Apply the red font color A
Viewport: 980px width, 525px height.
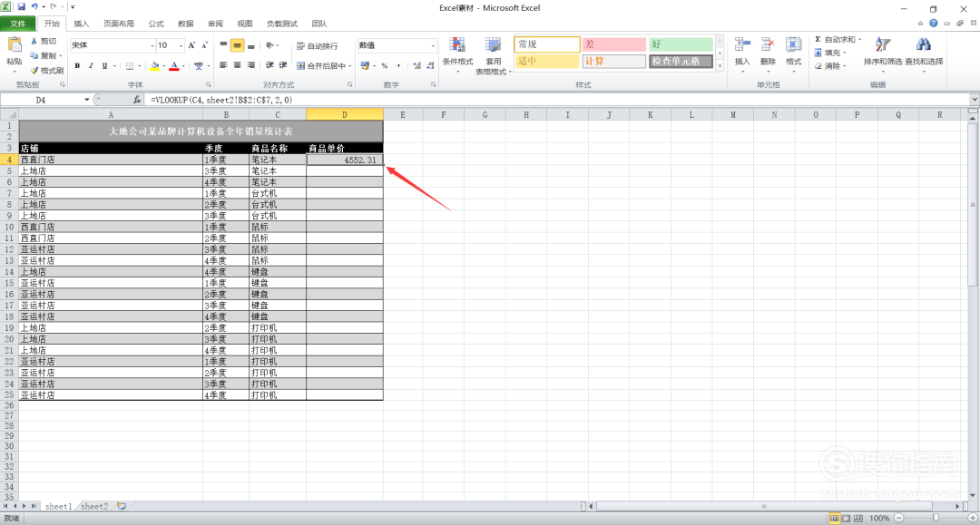tap(174, 65)
